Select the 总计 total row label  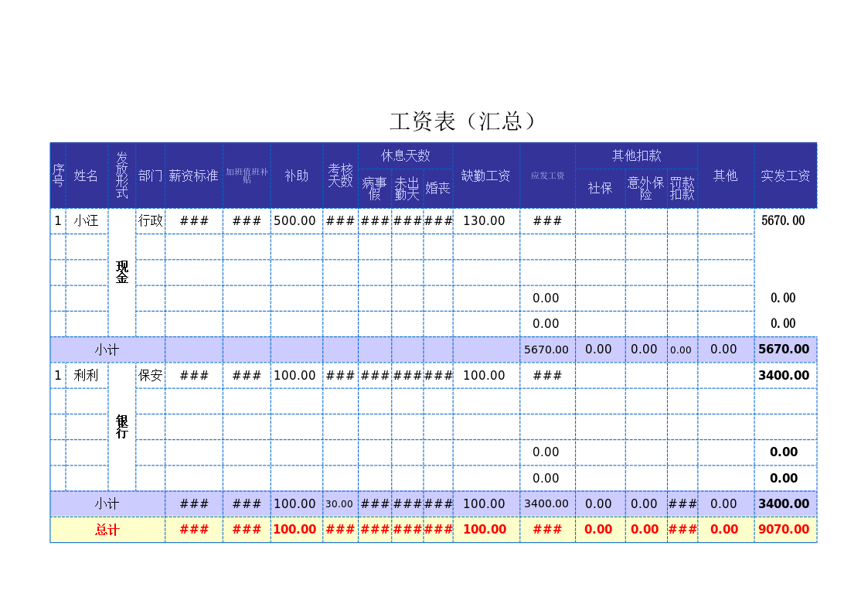[107, 530]
